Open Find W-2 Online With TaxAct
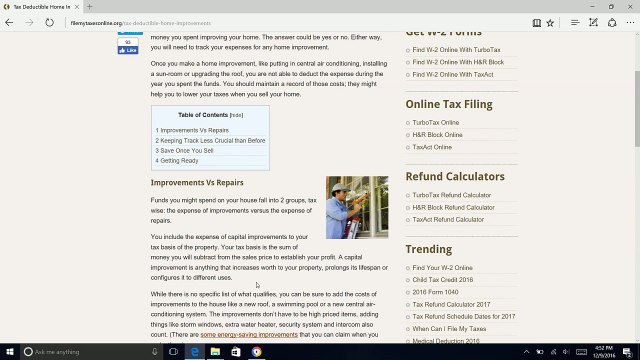This screenshot has height=360, width=640. tap(453, 75)
